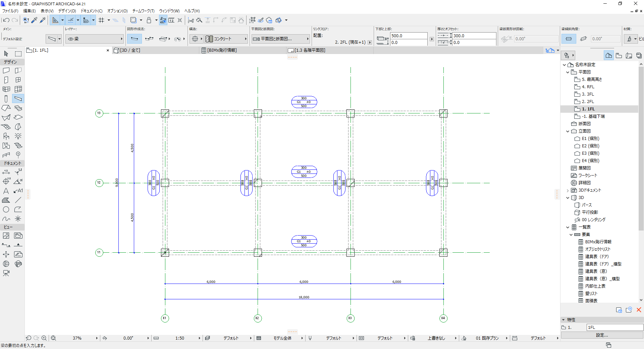Select the Column tool

click(6, 99)
